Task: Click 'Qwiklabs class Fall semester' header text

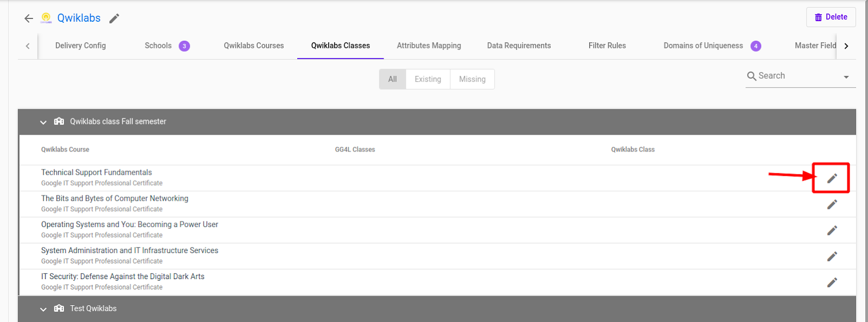Action: pyautogui.click(x=118, y=122)
